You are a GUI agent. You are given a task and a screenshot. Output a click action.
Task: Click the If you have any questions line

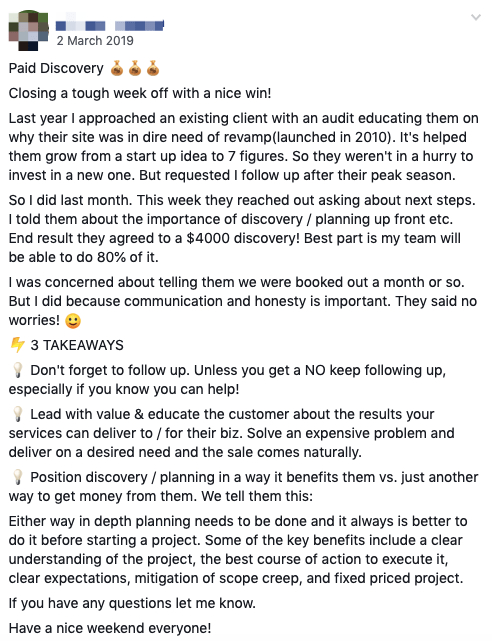coord(132,603)
